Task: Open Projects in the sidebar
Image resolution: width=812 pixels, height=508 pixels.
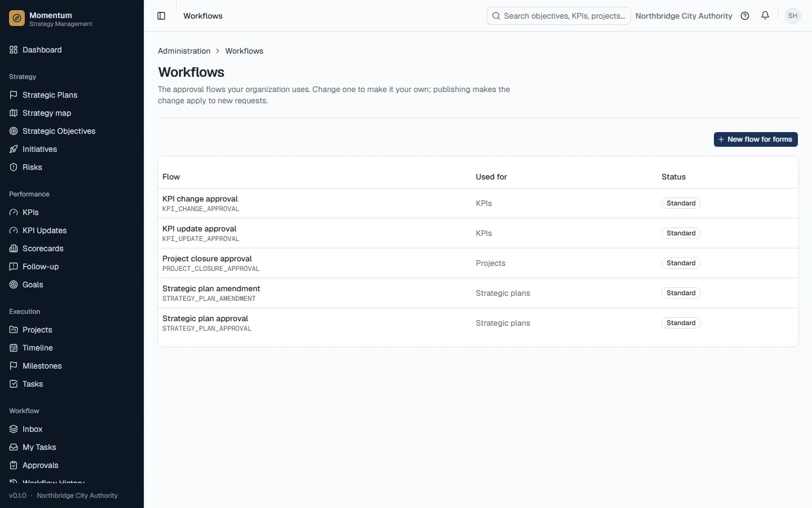Action: [x=72, y=330]
